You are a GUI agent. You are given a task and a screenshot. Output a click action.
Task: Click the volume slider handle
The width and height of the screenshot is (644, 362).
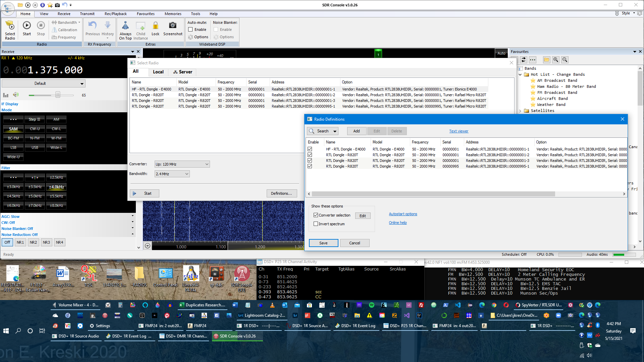coord(58,95)
